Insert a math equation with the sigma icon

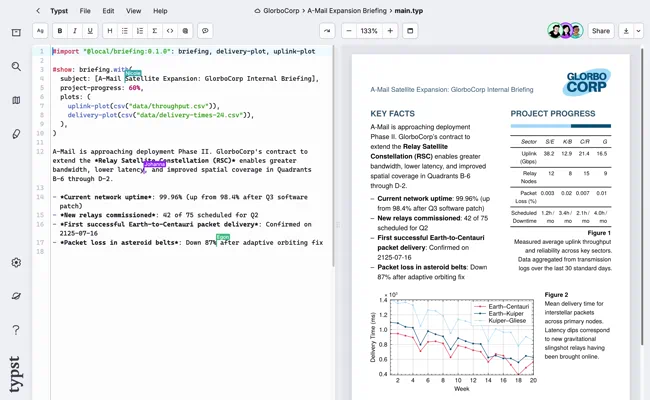click(155, 31)
